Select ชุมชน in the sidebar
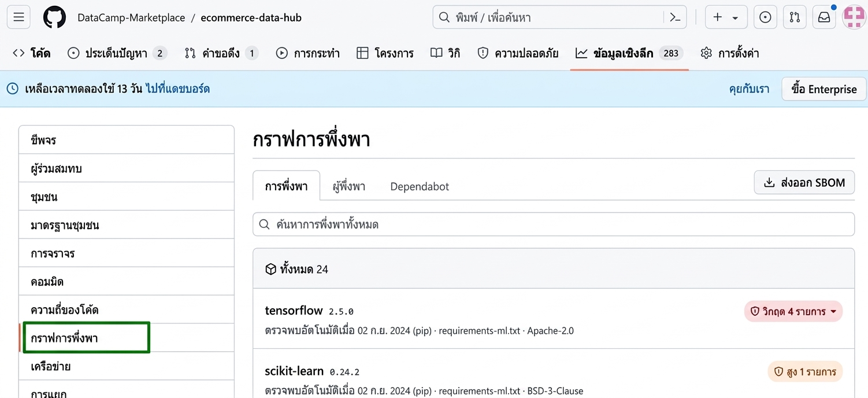Viewport: 868px width, 398px height. [x=127, y=197]
